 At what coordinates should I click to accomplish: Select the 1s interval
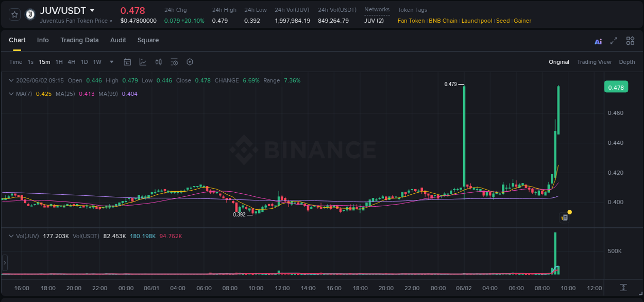pyautogui.click(x=30, y=62)
